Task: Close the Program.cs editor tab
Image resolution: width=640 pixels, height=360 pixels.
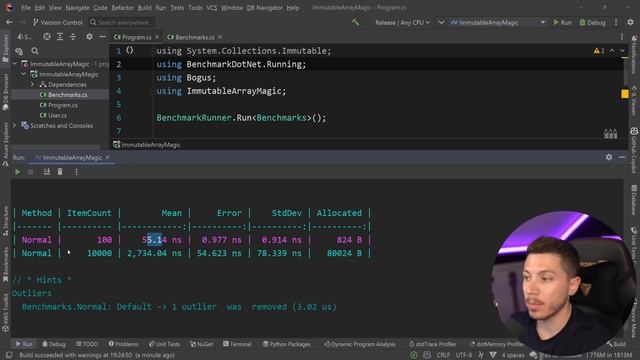Action: 157,37
